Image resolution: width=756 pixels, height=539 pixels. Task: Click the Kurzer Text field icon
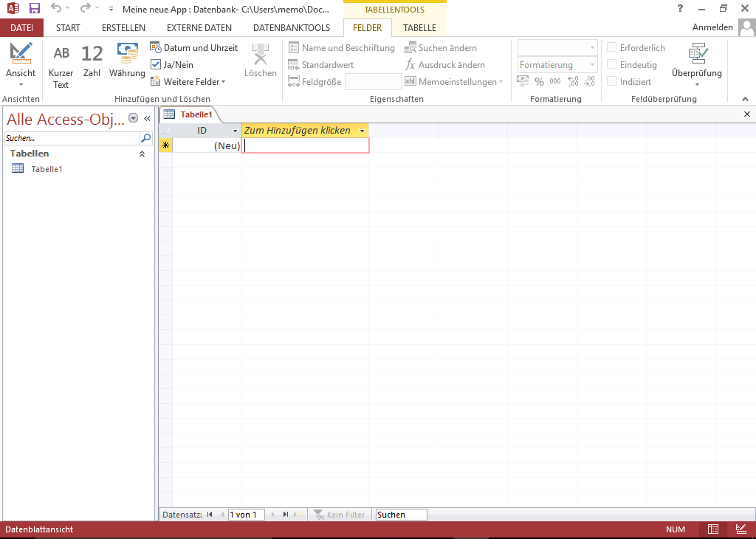[61, 53]
